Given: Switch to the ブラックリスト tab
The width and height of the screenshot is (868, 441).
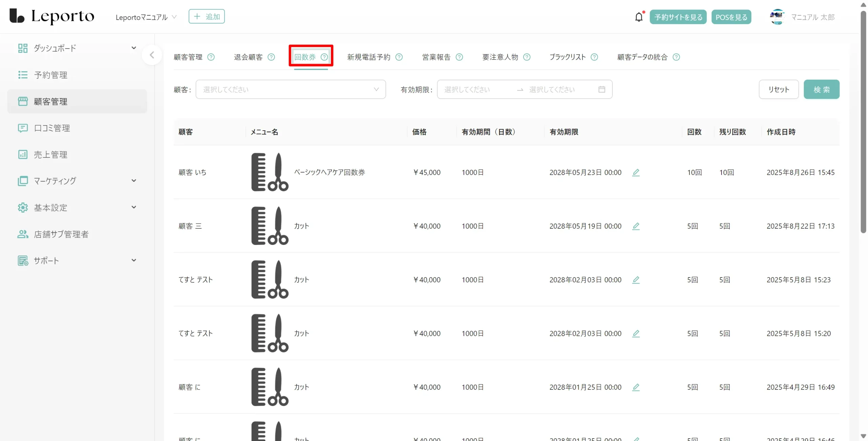Looking at the screenshot, I should tap(567, 57).
